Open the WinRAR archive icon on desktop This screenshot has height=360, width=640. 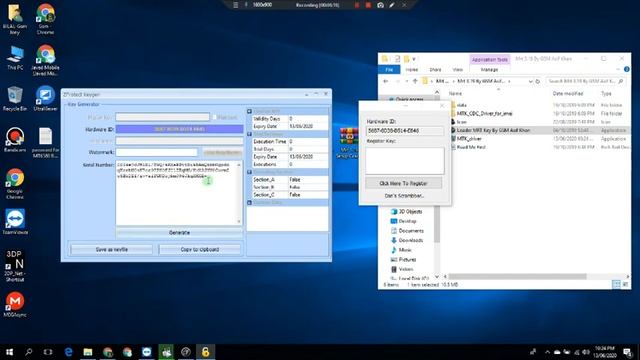click(x=349, y=143)
